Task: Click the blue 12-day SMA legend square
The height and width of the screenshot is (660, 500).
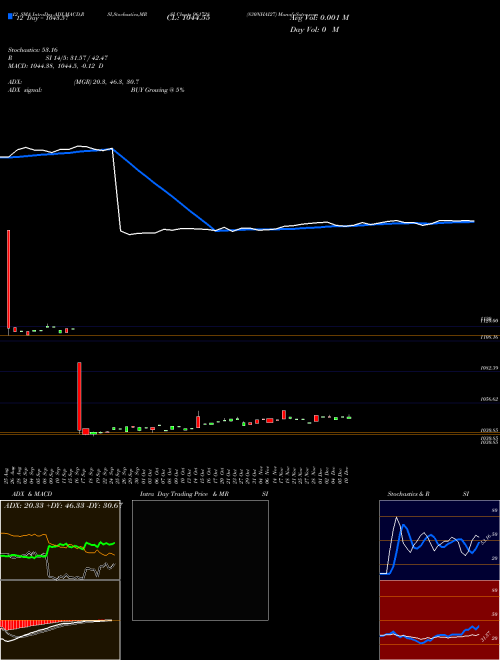Action: pos(11,16)
